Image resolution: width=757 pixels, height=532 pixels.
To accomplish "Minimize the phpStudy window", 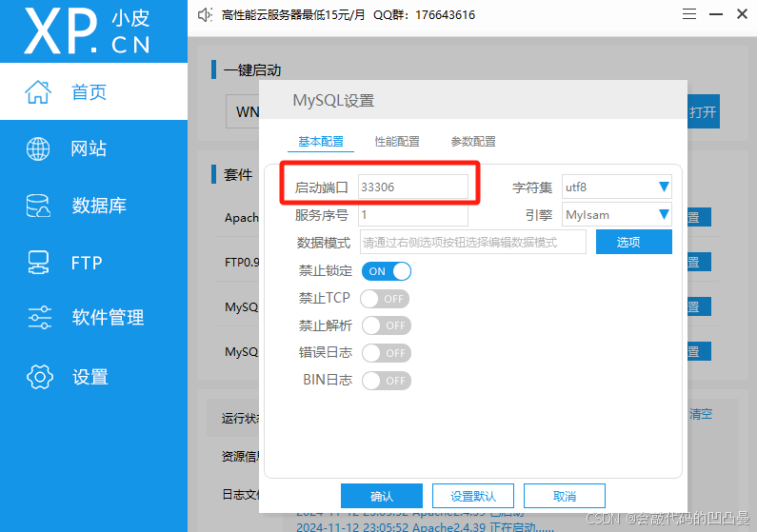I will (x=716, y=14).
